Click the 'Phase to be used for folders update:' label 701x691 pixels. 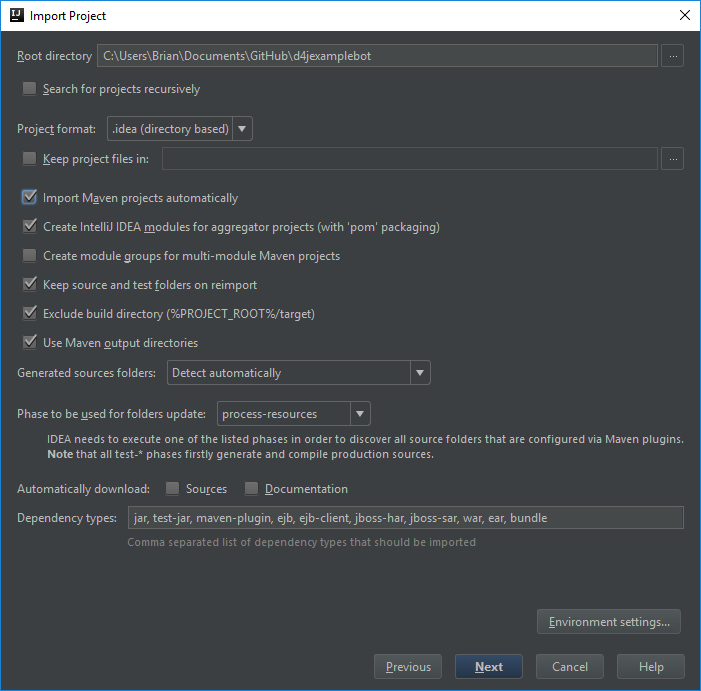111,414
